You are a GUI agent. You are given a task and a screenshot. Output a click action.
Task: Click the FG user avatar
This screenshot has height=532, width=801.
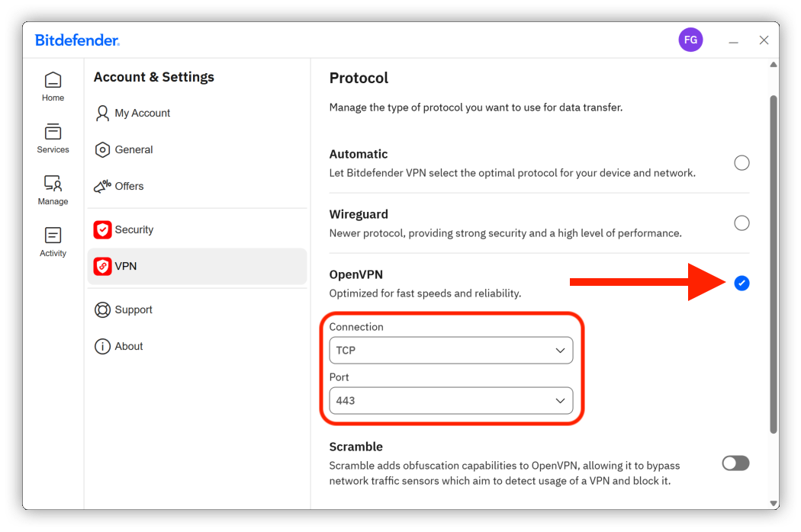[x=690, y=40]
